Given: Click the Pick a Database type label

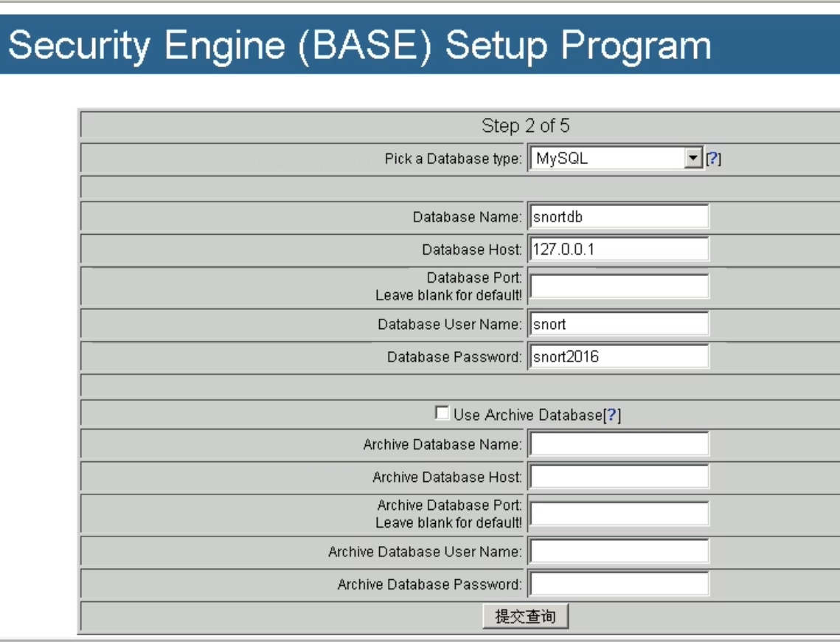Looking at the screenshot, I should [x=453, y=159].
